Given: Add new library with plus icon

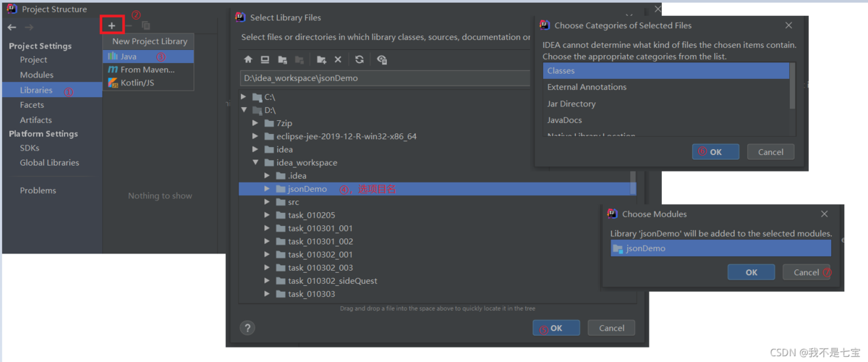Looking at the screenshot, I should [111, 26].
